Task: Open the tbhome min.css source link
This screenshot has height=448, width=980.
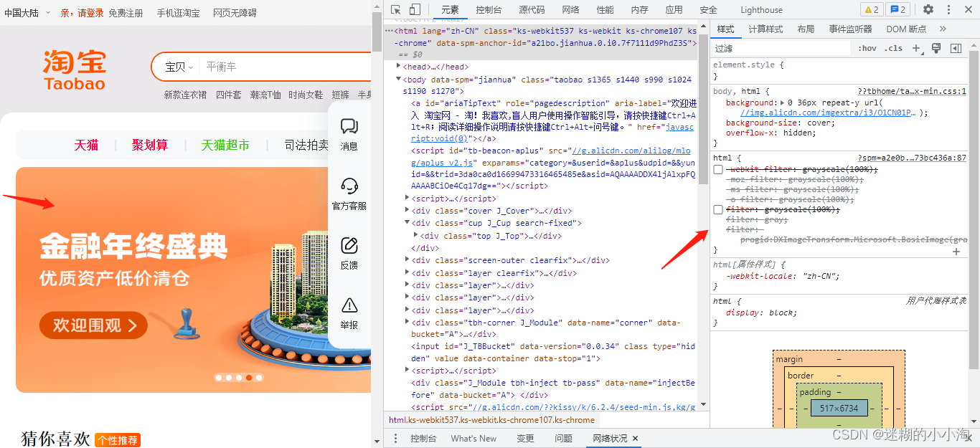Action: tap(912, 91)
